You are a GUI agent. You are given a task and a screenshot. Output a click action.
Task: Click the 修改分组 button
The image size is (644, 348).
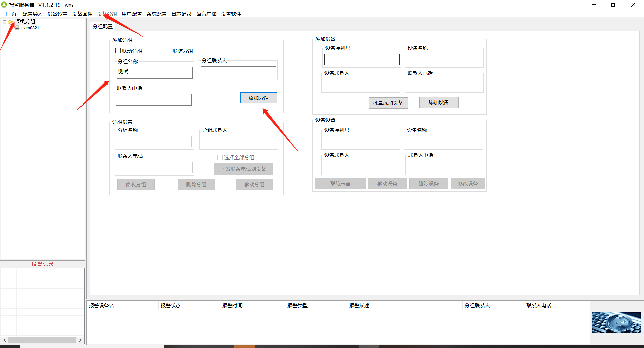tap(136, 184)
